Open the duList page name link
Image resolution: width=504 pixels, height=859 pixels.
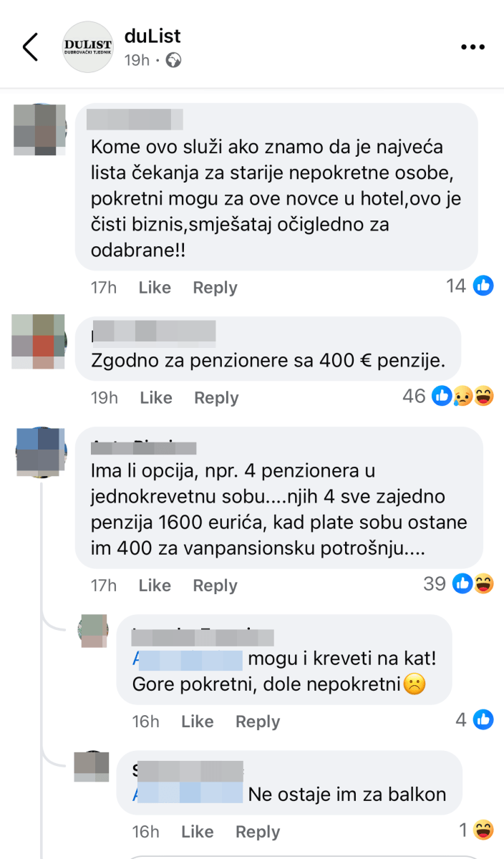tap(152, 36)
